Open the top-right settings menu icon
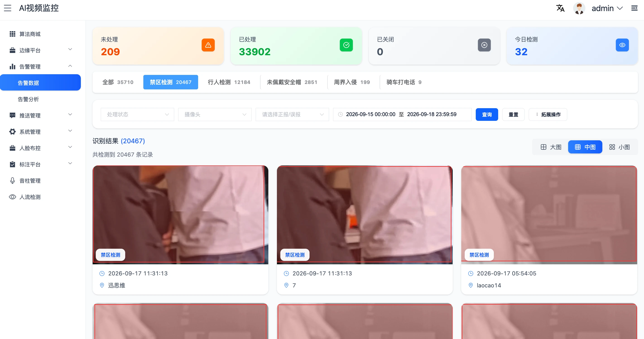The width and height of the screenshot is (644, 339). pos(634,8)
